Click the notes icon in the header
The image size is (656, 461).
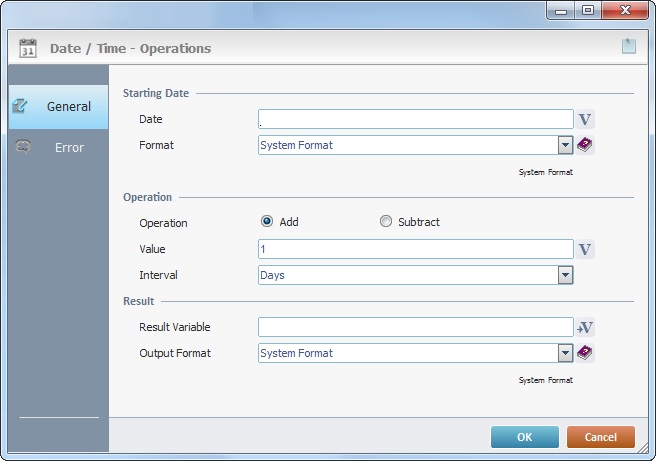[628, 46]
